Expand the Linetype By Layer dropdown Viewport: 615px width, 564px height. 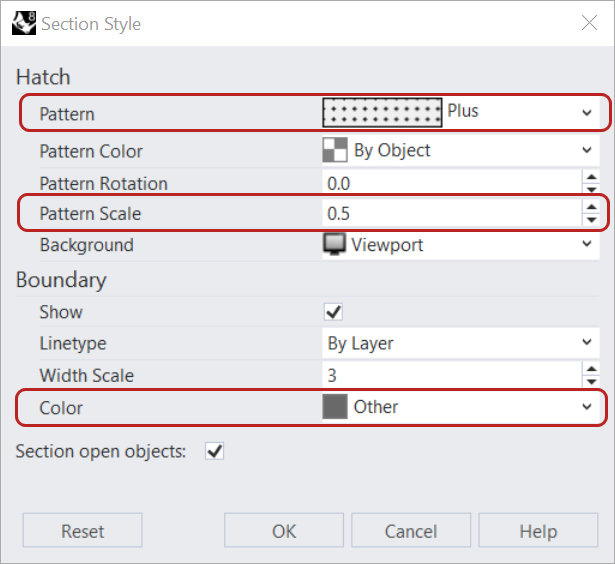[587, 343]
